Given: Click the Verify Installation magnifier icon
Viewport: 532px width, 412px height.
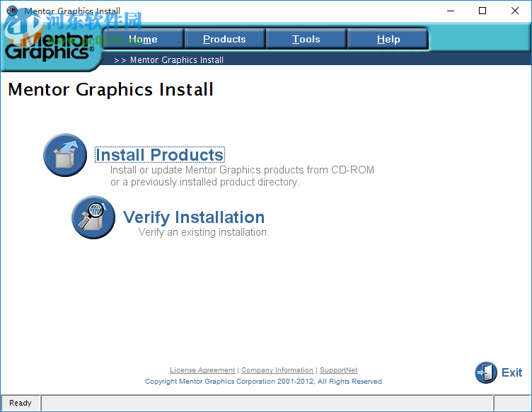Looking at the screenshot, I should (93, 217).
